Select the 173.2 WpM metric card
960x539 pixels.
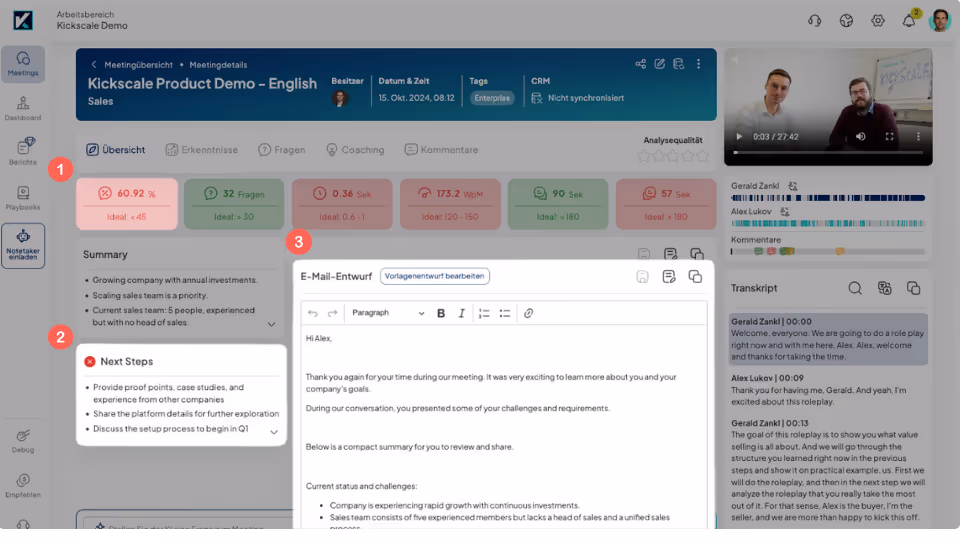(x=450, y=204)
